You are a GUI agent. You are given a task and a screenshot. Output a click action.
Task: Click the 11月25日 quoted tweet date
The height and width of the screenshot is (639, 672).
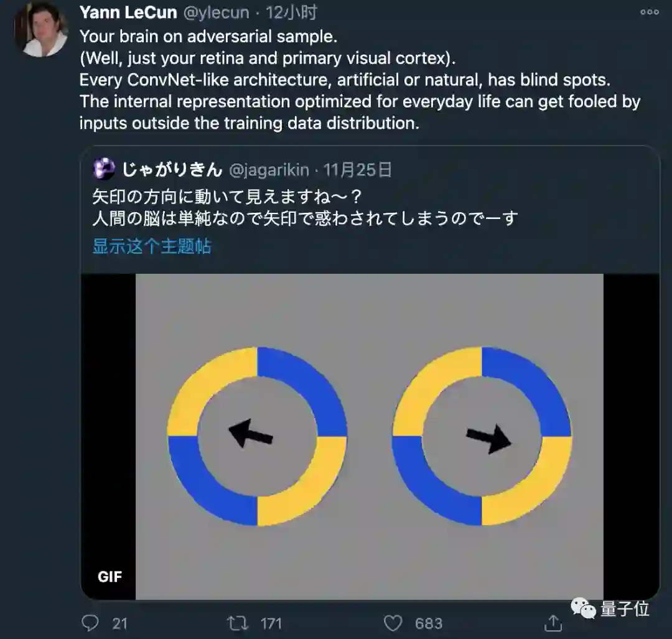click(x=358, y=170)
